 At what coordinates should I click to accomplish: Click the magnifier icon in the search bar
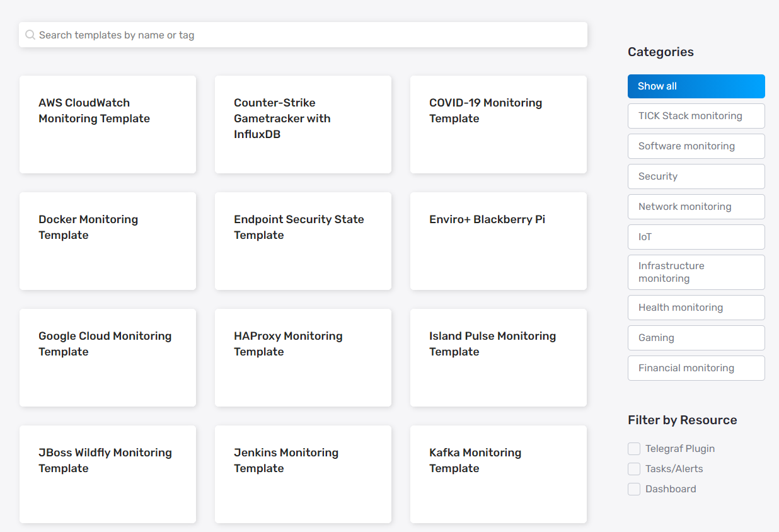coord(30,35)
